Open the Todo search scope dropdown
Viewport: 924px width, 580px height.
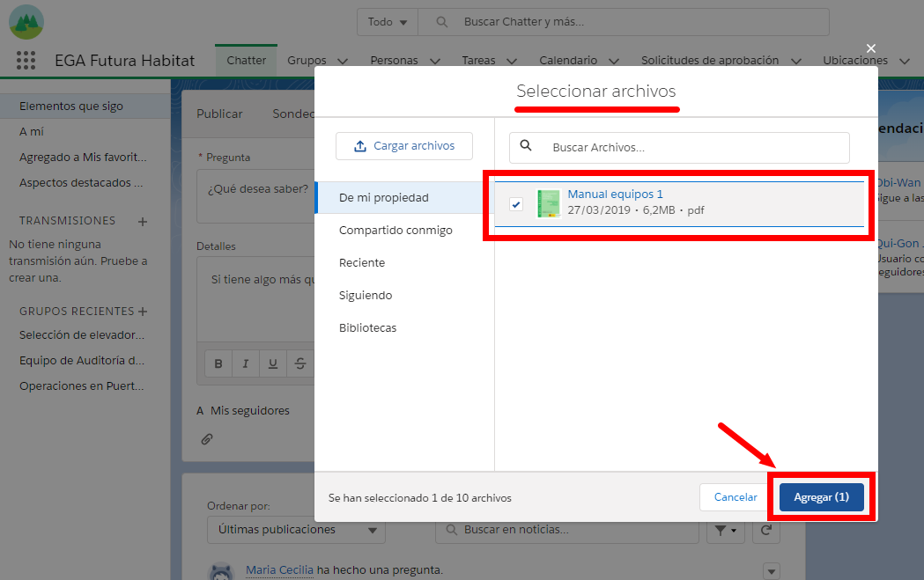point(386,21)
